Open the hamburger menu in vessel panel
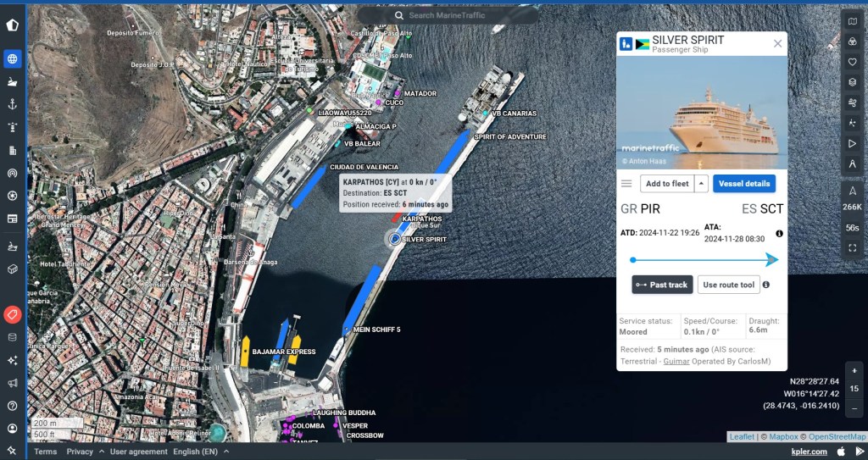 (x=626, y=184)
